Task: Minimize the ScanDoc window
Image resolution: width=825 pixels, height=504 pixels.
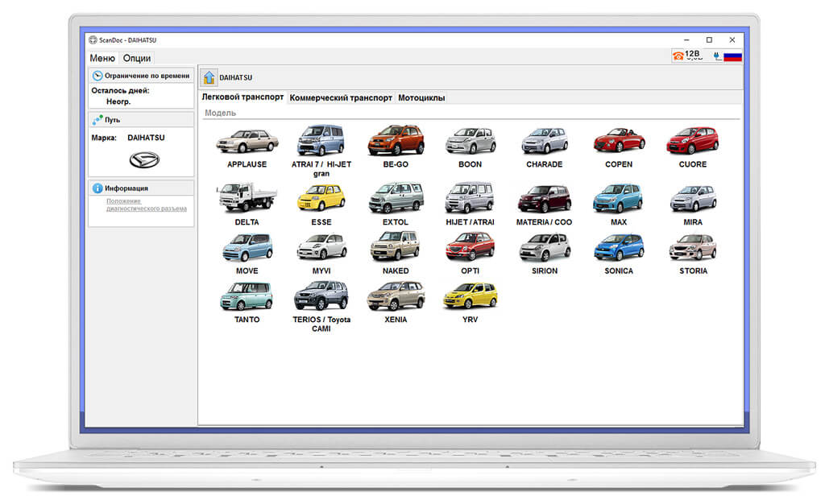Action: [686, 40]
